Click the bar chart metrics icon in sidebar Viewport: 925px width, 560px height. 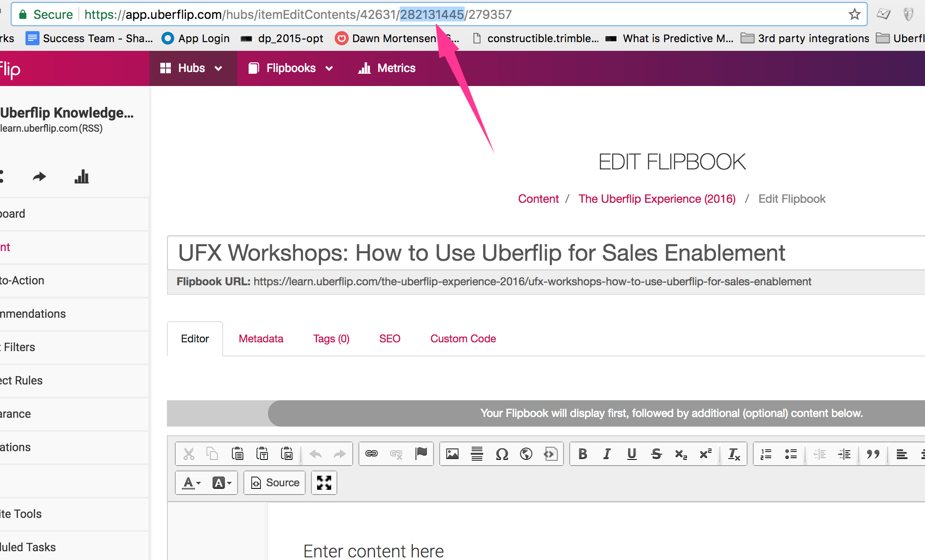click(x=82, y=177)
